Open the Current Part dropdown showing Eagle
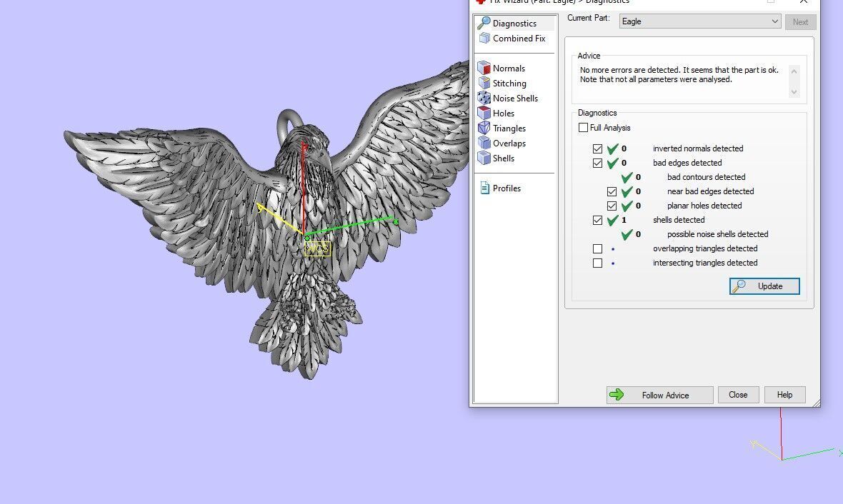This screenshot has width=843, height=504. (700, 21)
